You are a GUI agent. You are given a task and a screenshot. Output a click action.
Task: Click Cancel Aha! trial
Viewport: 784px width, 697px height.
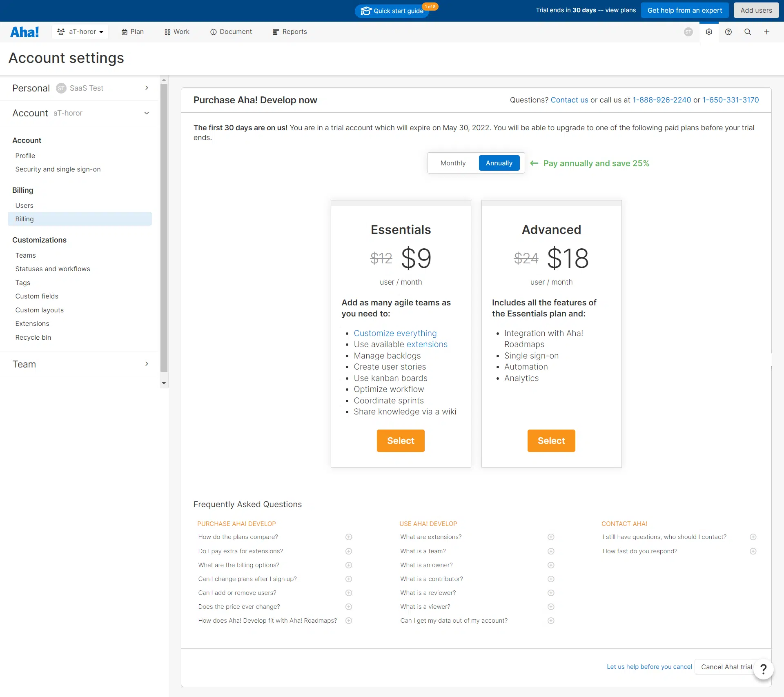click(726, 667)
